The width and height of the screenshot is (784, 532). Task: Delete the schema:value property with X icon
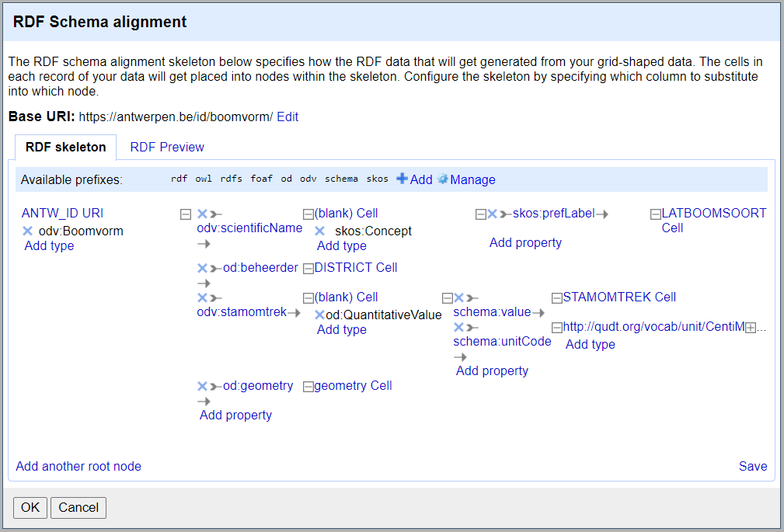click(x=459, y=297)
